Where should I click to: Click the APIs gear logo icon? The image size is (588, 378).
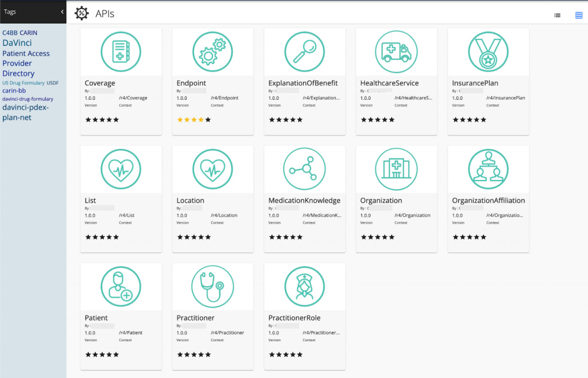pyautogui.click(x=82, y=14)
